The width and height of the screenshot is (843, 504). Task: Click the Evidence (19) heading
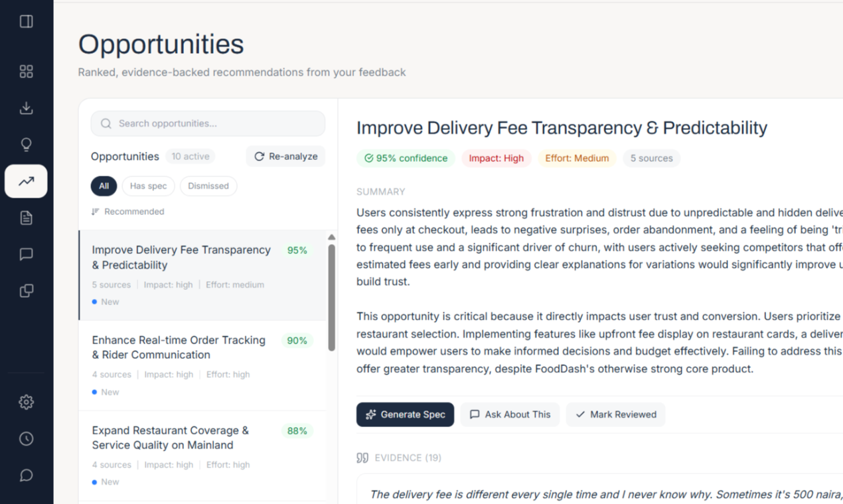click(x=399, y=458)
